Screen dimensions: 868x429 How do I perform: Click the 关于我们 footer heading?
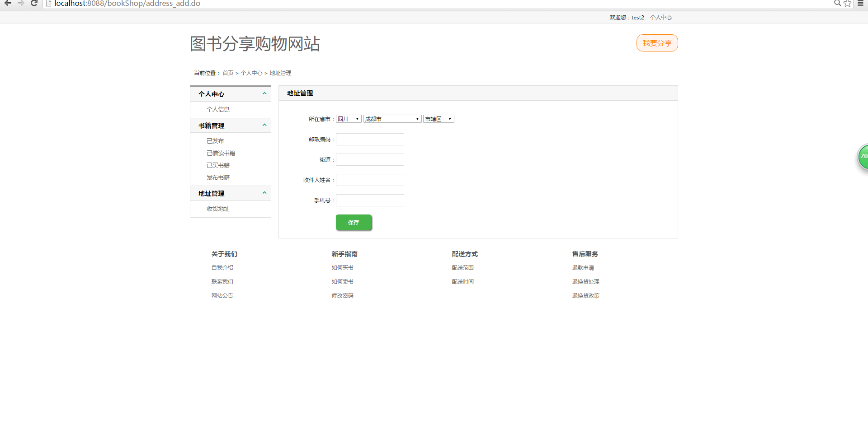[x=224, y=254]
